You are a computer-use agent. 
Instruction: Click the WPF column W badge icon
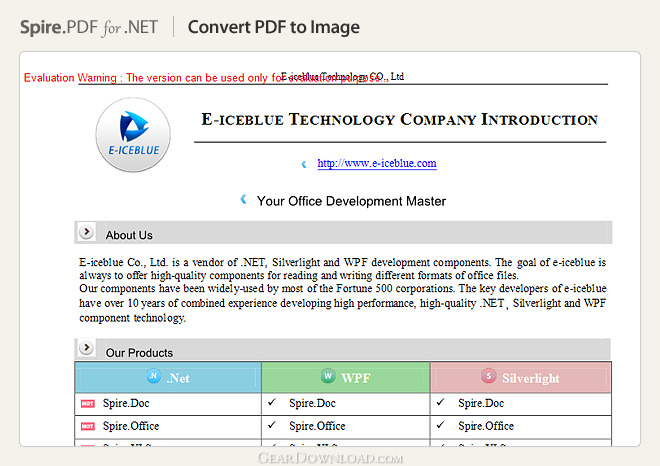coord(328,375)
